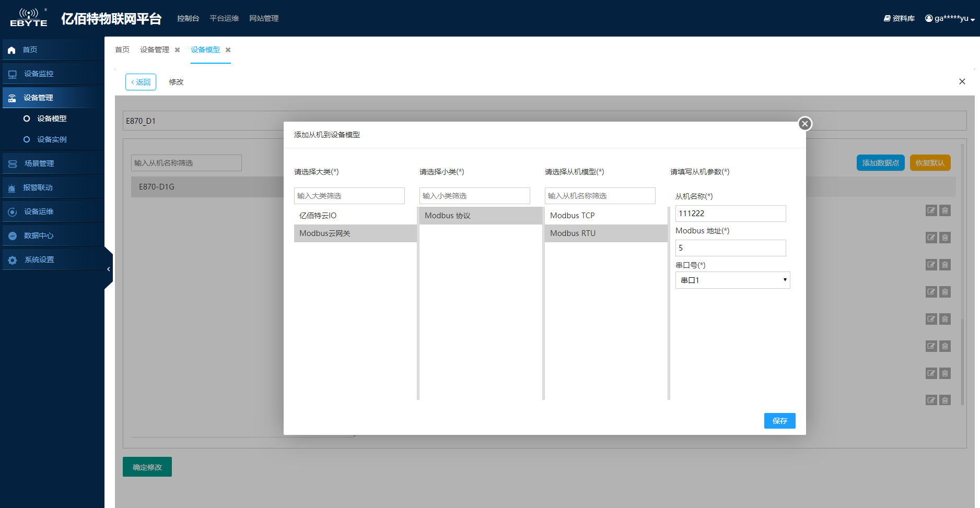Select Modbus TCP slave model
980x508 pixels.
(x=573, y=216)
